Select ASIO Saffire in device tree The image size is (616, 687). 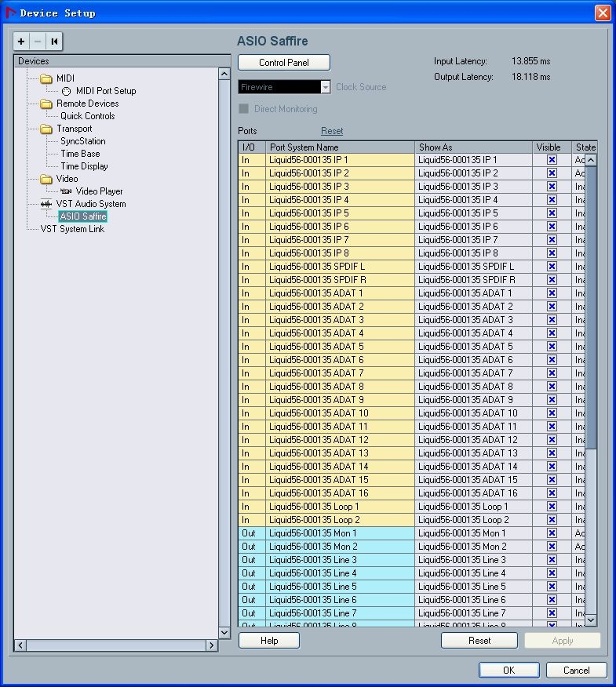tap(83, 216)
